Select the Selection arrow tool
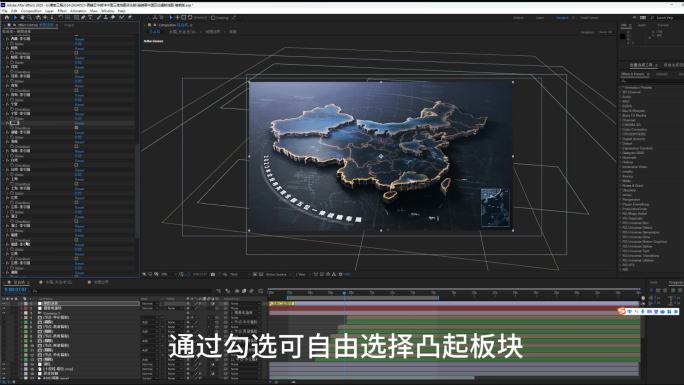Image resolution: width=684 pixels, height=385 pixels. click(x=14, y=17)
